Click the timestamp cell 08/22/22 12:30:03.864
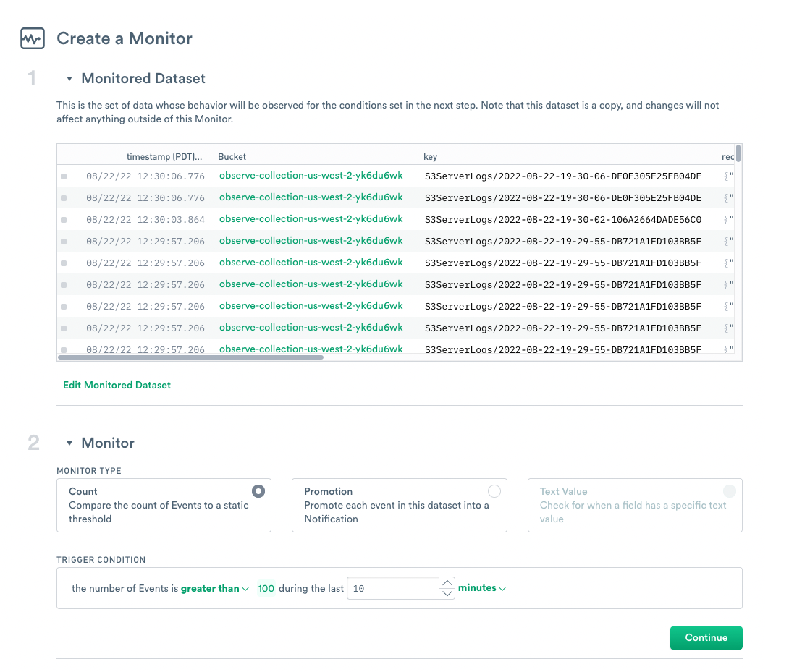789x672 pixels. (x=145, y=220)
